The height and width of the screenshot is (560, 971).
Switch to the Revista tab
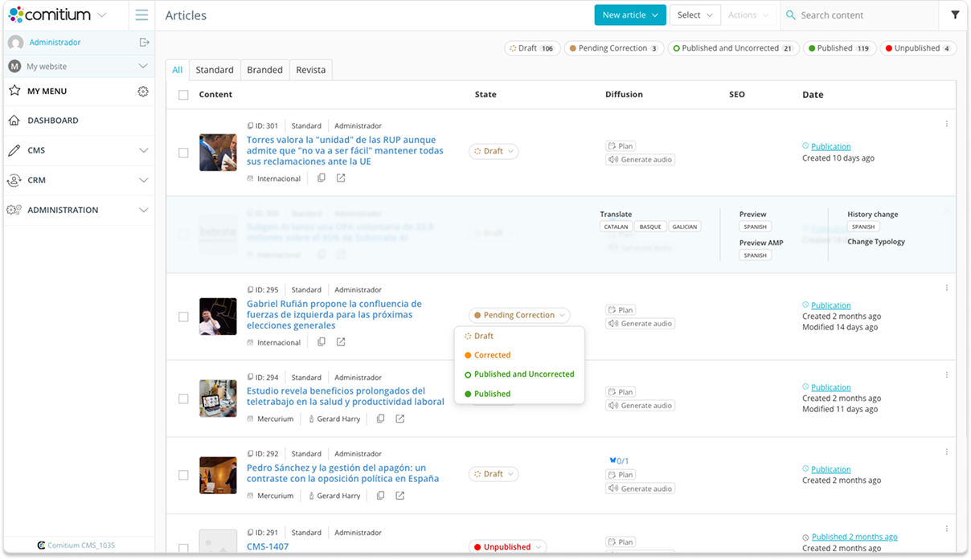tap(311, 70)
